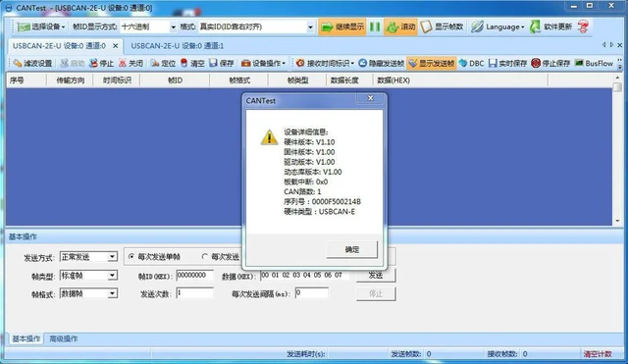Open the Language menu
Screen dimensions: 628x364
tap(497, 26)
